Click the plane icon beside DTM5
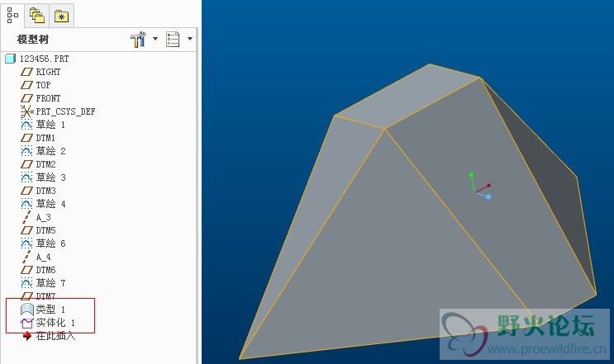The width and height of the screenshot is (614, 364). (26, 230)
